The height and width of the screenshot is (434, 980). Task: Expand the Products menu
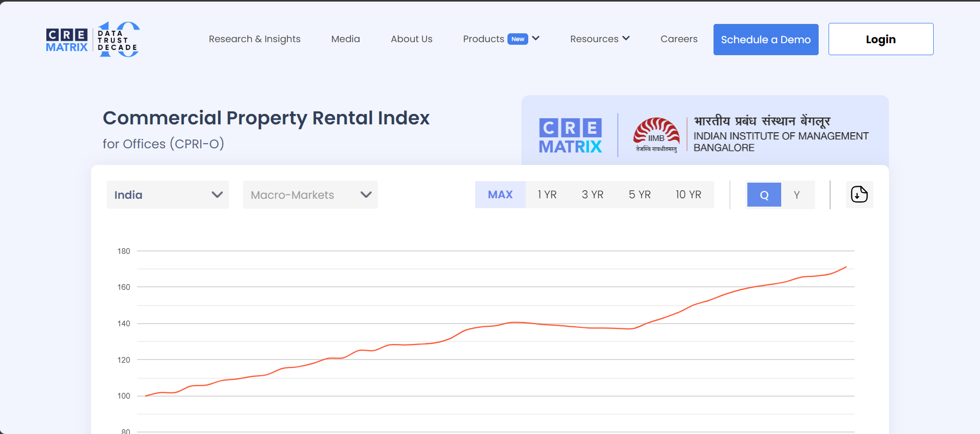coord(501,39)
